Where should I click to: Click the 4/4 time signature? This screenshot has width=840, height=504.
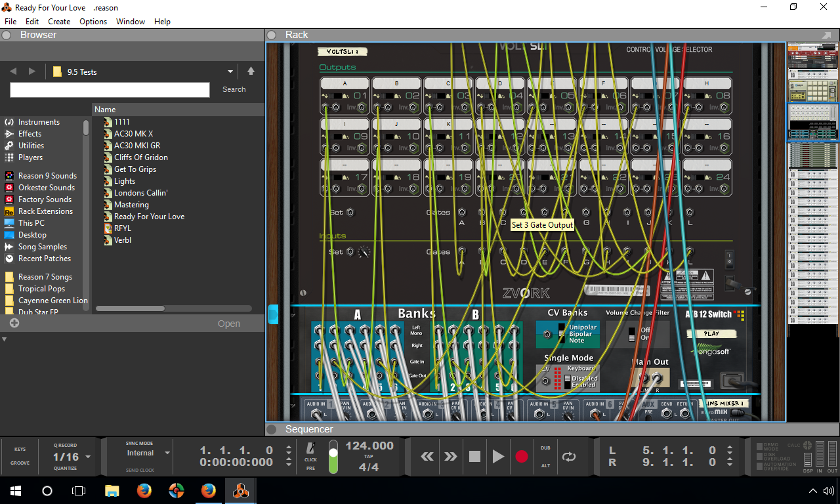[369, 467]
